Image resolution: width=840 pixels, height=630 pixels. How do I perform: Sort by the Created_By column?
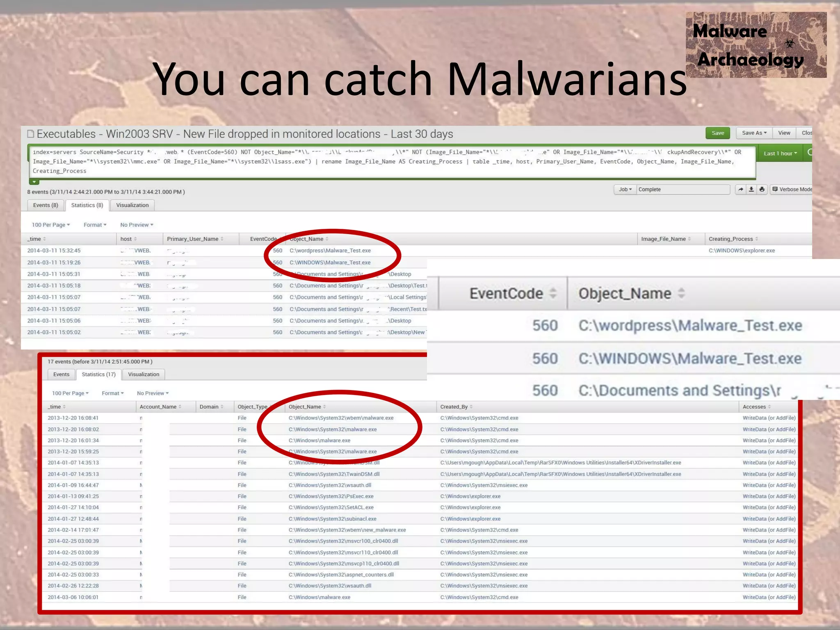[x=471, y=407]
